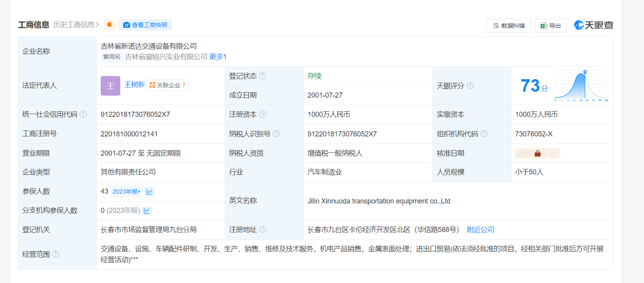The image size is (644, 283).
Task: Expand 更多1 former names
Action: pyautogui.click(x=218, y=57)
